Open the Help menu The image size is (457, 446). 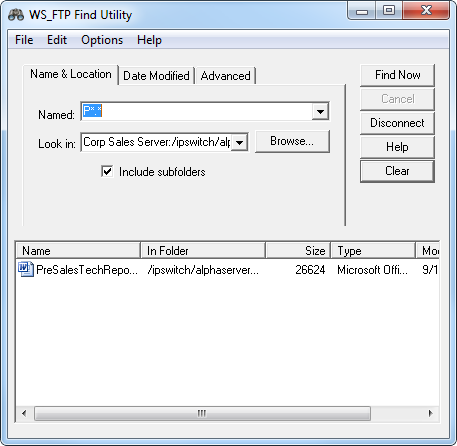tap(149, 40)
